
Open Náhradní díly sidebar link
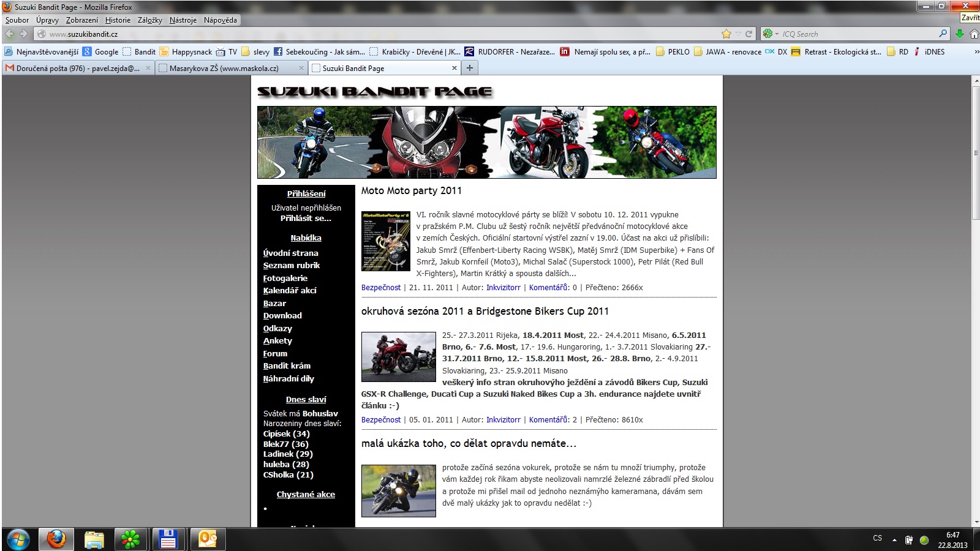click(288, 378)
